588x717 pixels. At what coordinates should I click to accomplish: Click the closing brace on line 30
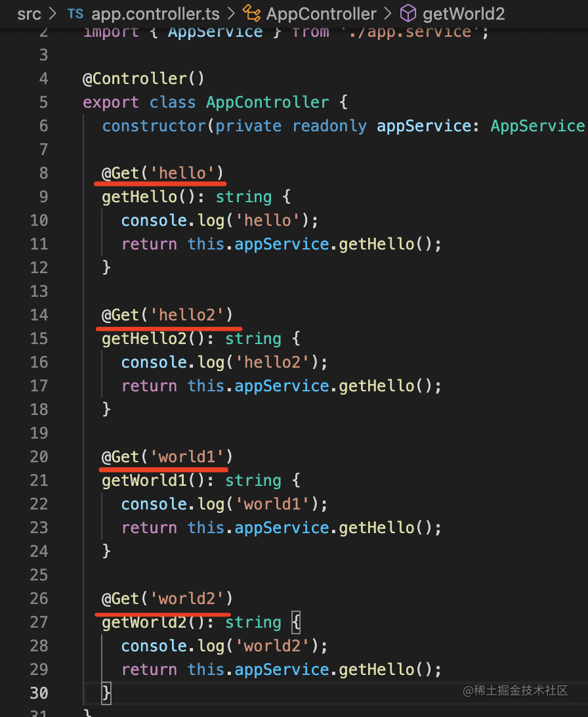click(107, 693)
